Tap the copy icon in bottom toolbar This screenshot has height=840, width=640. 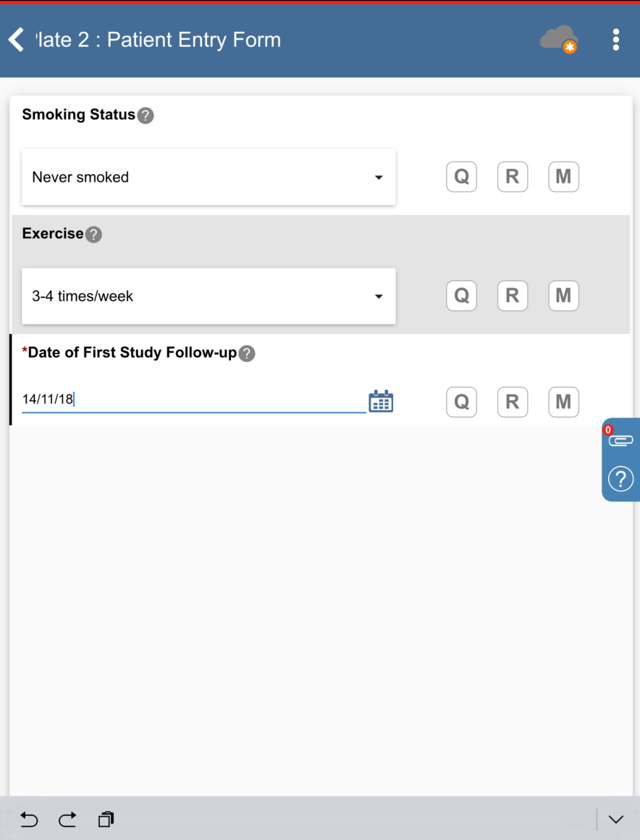(x=106, y=819)
